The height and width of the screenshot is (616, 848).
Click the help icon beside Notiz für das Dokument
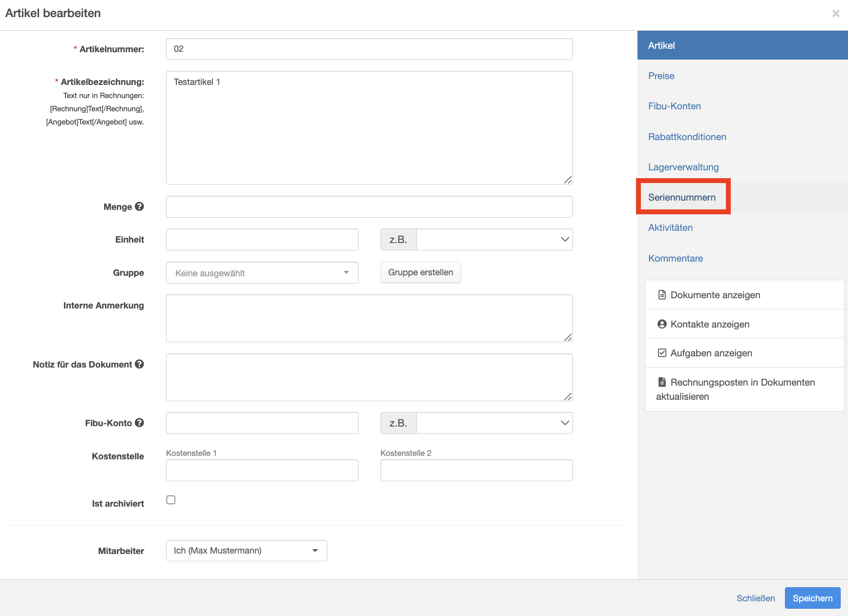[139, 364]
